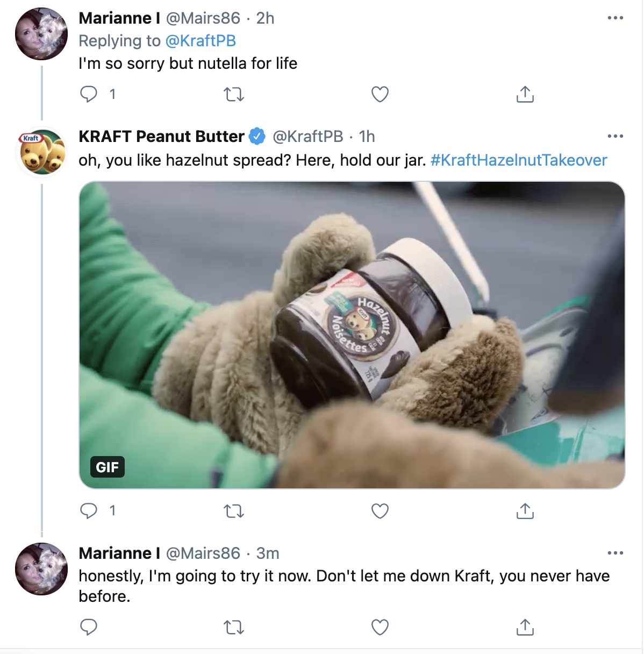This screenshot has height=654, width=644.
Task: Like Marianne's 'going to try it' tweet
Action: (380, 627)
